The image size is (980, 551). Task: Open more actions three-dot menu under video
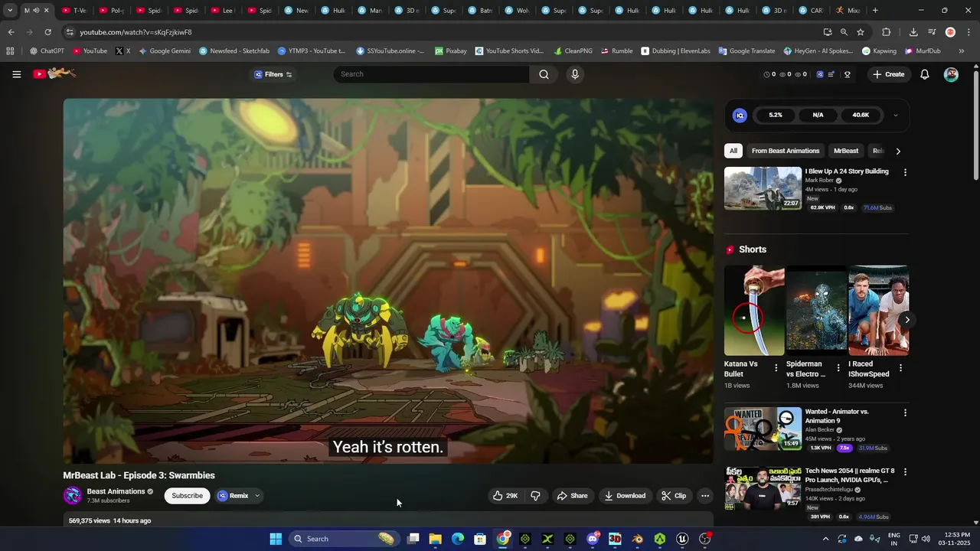pyautogui.click(x=705, y=496)
